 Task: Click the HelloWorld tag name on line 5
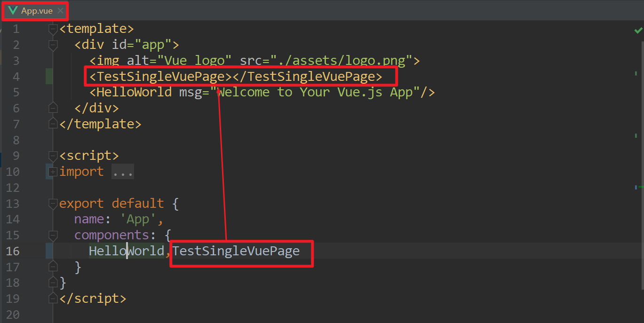pyautogui.click(x=134, y=92)
